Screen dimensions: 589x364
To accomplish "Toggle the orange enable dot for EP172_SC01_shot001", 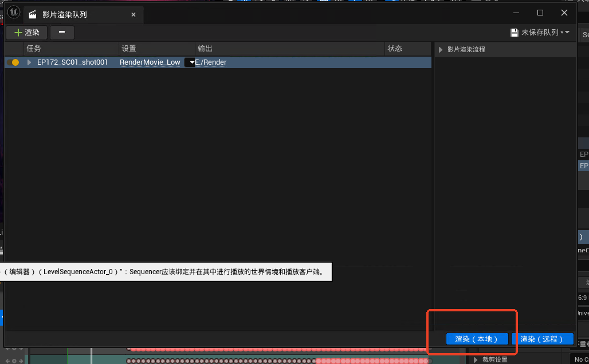I will pyautogui.click(x=15, y=62).
